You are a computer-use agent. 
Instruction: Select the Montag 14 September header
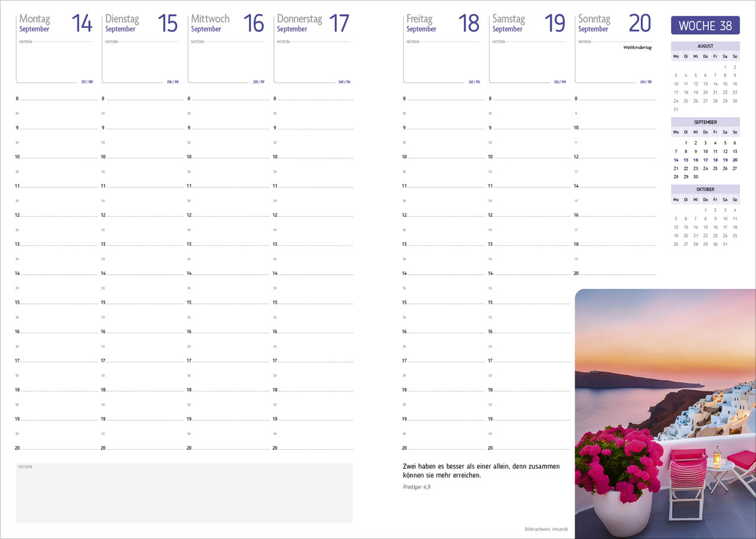point(56,24)
